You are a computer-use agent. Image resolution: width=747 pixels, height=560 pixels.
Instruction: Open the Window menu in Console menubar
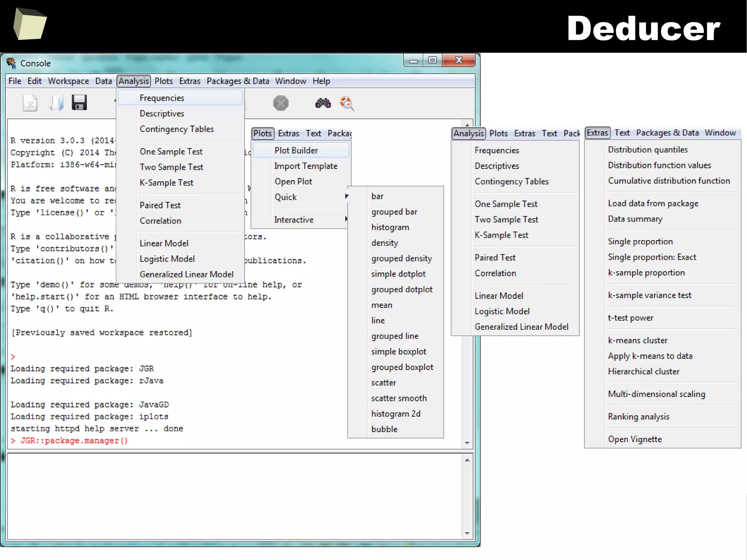291,81
